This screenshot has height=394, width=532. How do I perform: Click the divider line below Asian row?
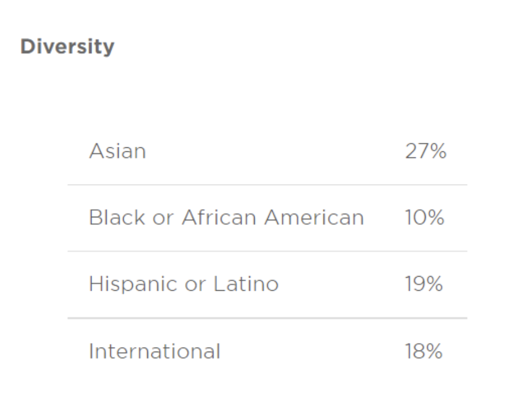[267, 185]
